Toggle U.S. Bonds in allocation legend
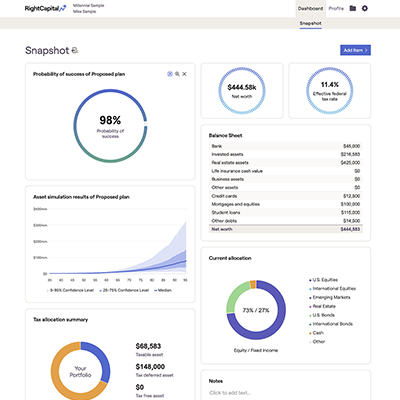 [x=322, y=315]
